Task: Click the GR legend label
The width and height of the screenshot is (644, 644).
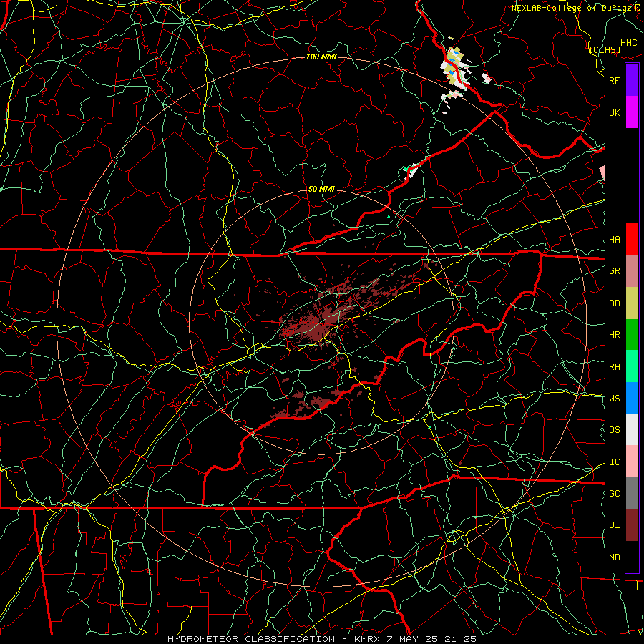Action: click(x=614, y=271)
